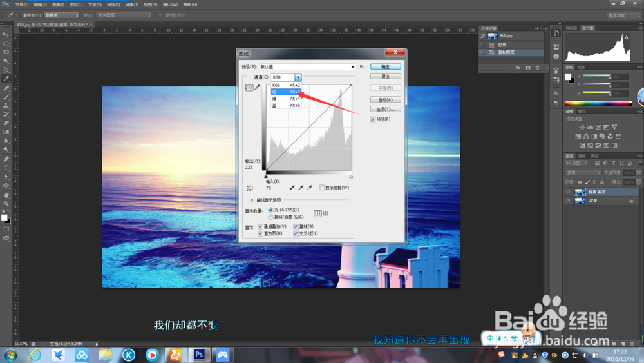Select the Crop tool
644x363 pixels.
[x=6, y=70]
